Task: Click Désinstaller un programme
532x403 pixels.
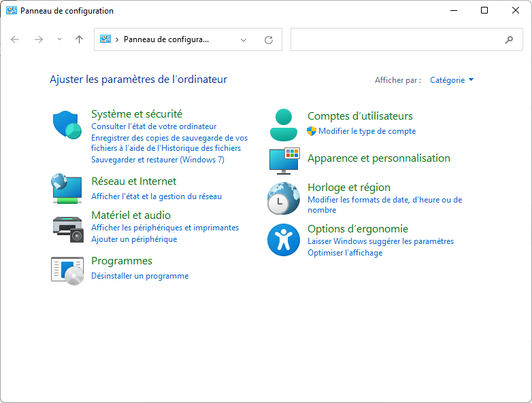Action: [139, 276]
